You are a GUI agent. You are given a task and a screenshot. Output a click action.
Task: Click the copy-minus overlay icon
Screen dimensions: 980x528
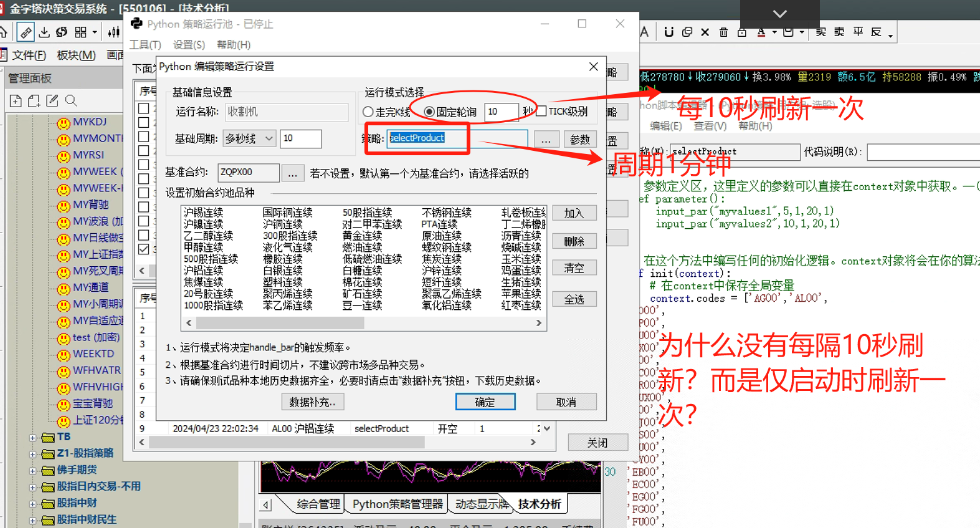tap(687, 32)
